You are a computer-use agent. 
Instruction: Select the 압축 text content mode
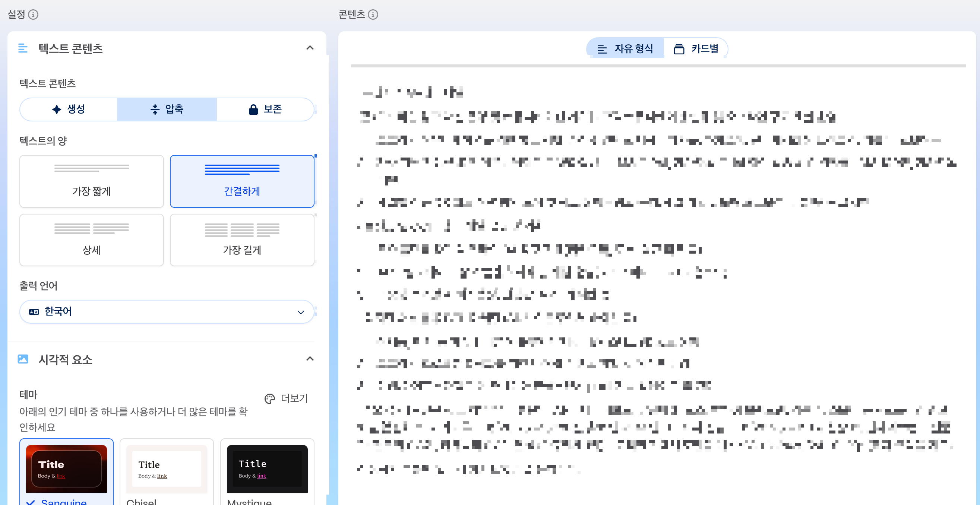[167, 109]
